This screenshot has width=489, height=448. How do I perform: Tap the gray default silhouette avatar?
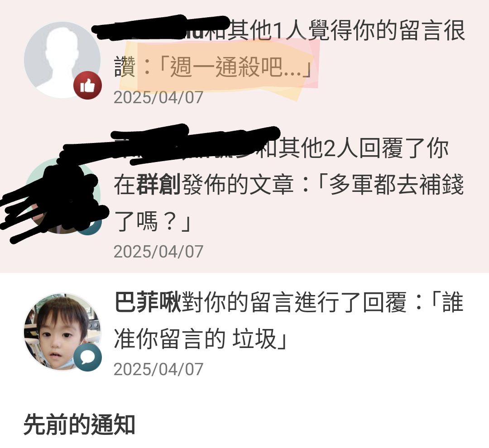pyautogui.click(x=62, y=60)
